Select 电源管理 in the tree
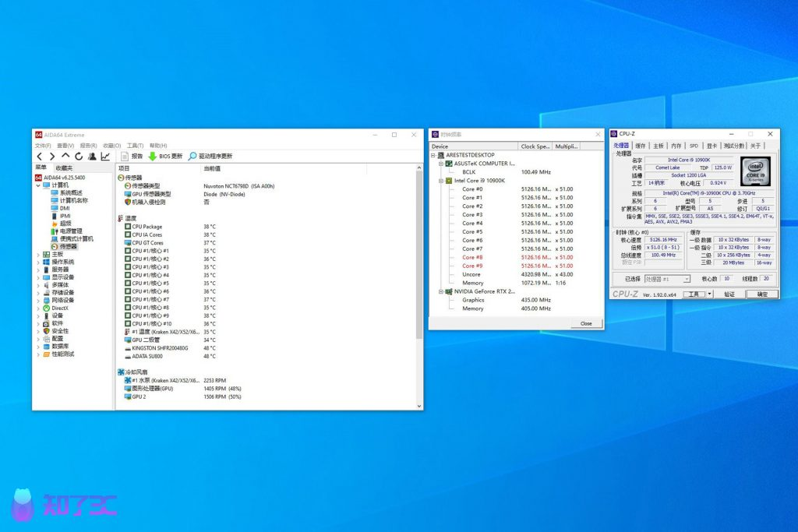Viewport: 798px width, 532px height. click(x=67, y=231)
